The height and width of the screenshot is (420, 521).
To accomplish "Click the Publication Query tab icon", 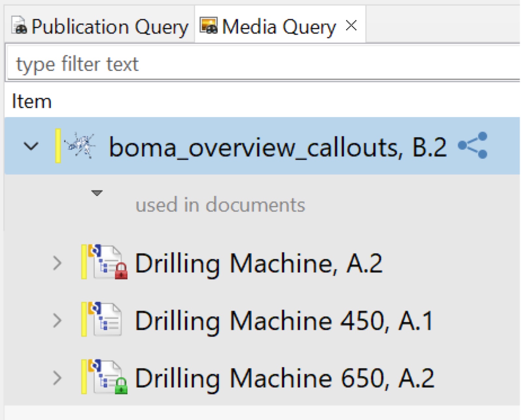I will (x=20, y=25).
